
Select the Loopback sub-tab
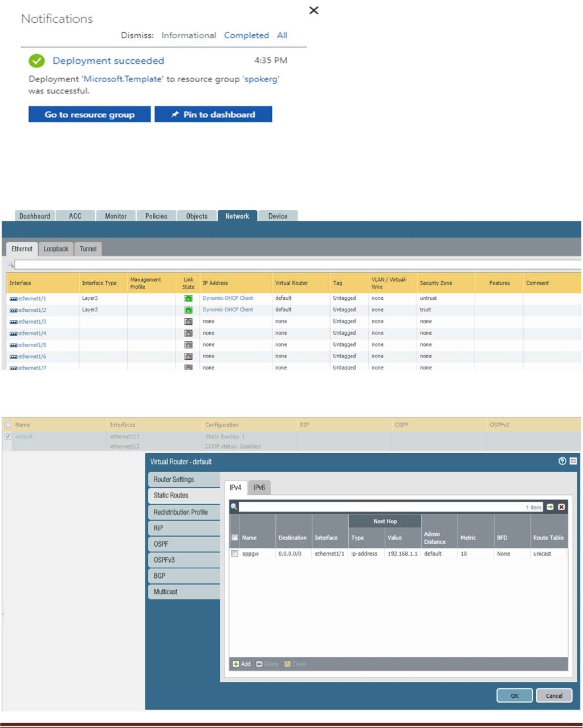tap(56, 249)
